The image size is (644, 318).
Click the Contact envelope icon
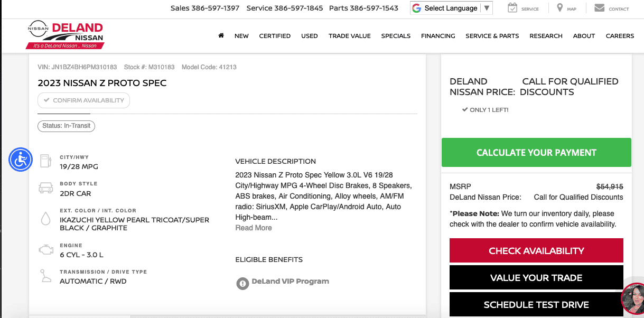click(x=599, y=8)
